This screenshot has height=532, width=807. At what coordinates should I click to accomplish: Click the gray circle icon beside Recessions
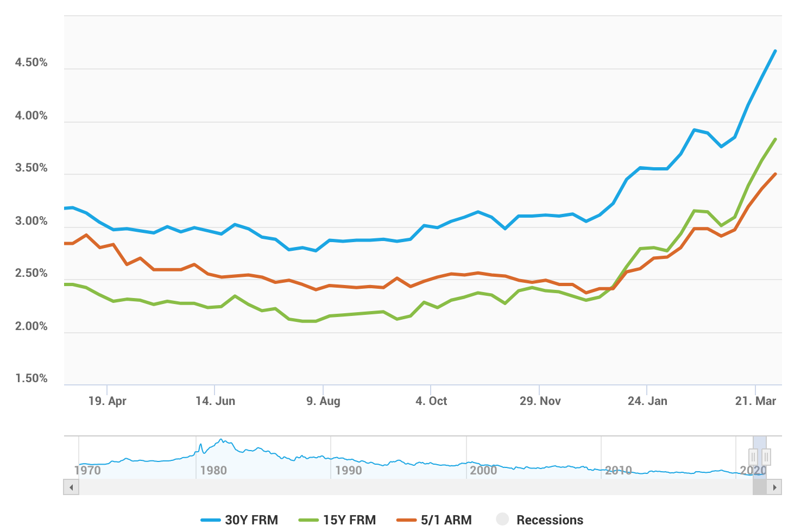pyautogui.click(x=502, y=520)
